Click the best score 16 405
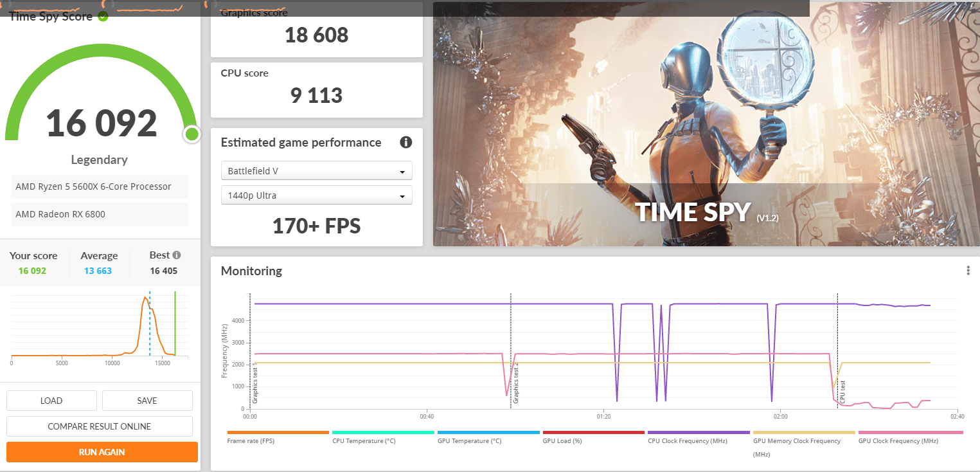This screenshot has width=980, height=472. pos(163,271)
